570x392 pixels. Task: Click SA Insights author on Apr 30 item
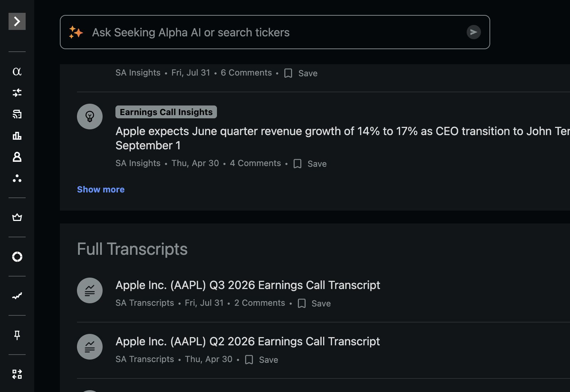click(x=138, y=163)
